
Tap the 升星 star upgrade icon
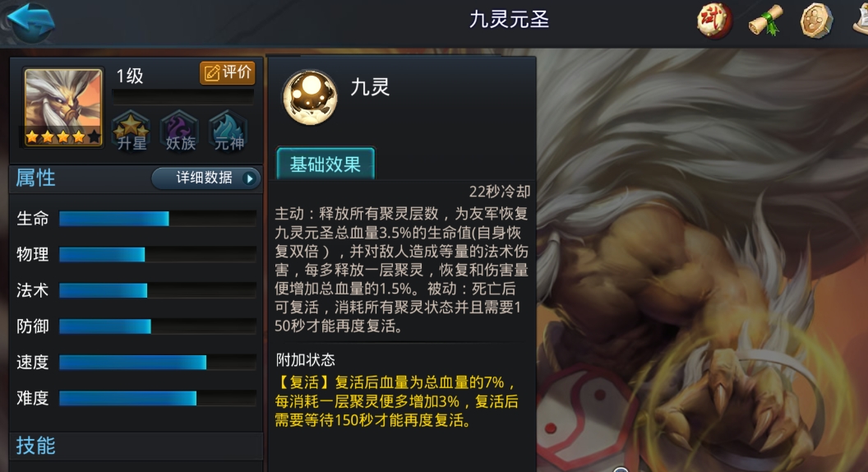pyautogui.click(x=132, y=132)
